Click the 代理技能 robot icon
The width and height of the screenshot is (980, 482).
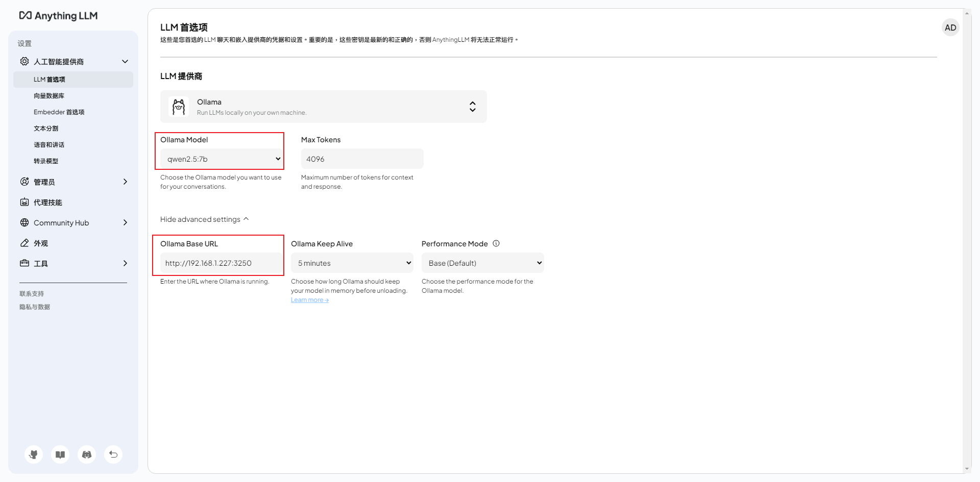pos(24,202)
